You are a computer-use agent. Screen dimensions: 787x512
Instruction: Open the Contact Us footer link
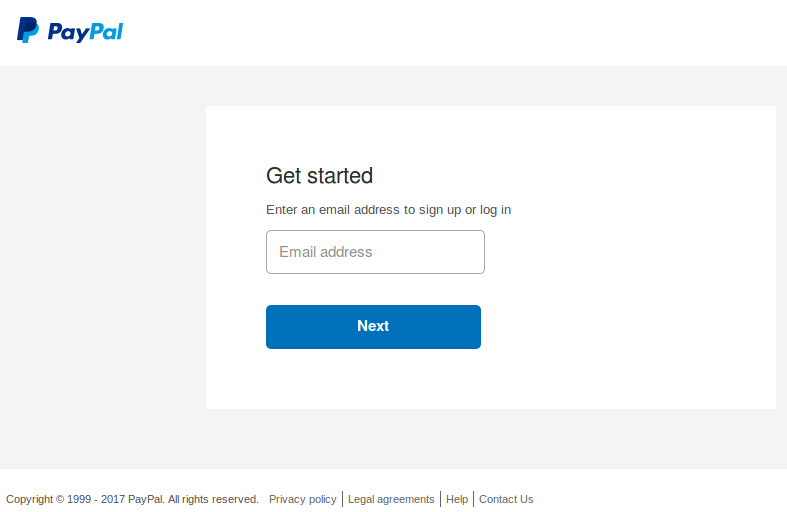coord(506,499)
